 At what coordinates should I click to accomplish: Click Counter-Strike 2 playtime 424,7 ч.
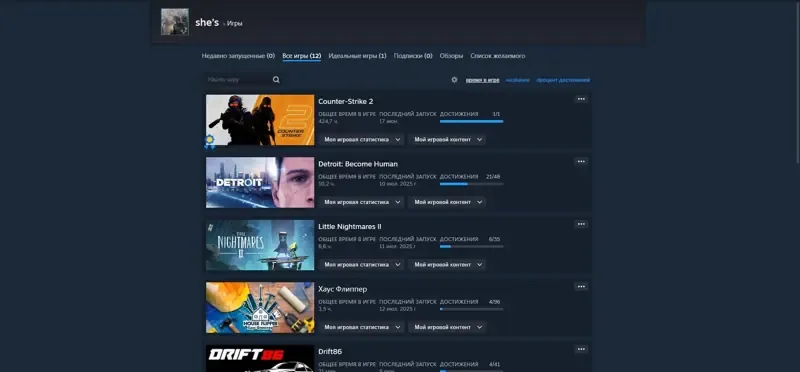coord(328,121)
